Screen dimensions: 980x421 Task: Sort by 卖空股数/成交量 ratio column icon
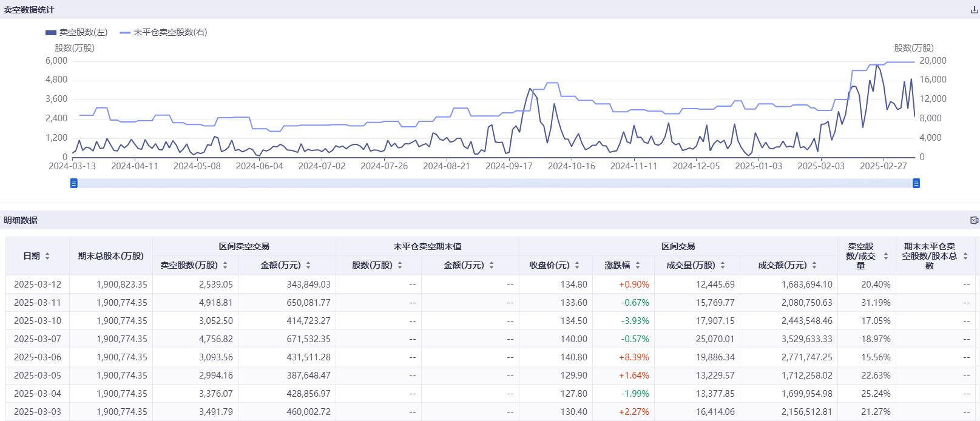pos(886,256)
